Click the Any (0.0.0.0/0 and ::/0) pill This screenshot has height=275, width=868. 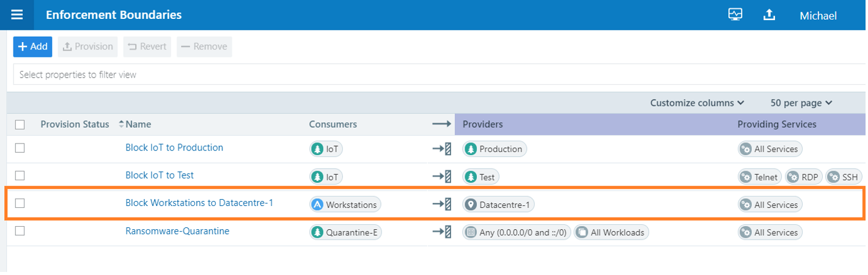point(517,232)
